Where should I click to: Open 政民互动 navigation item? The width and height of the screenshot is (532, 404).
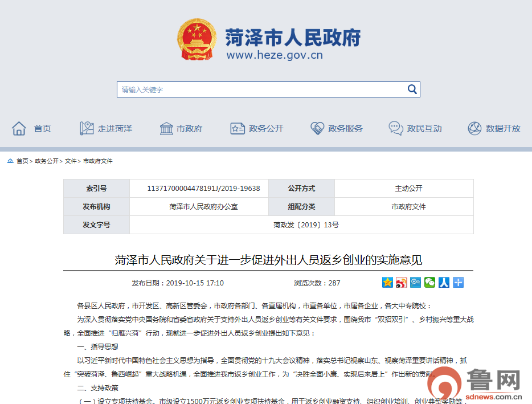(x=415, y=129)
